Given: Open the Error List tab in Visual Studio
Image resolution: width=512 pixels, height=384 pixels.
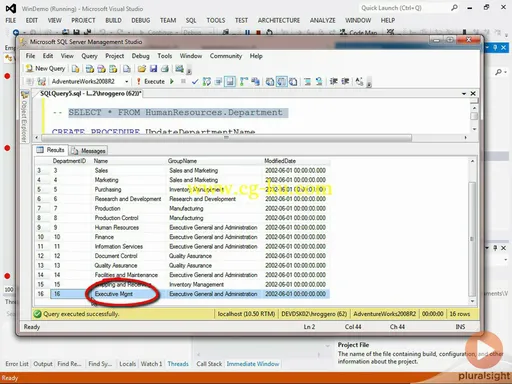Looking at the screenshot, I should coord(17,364).
